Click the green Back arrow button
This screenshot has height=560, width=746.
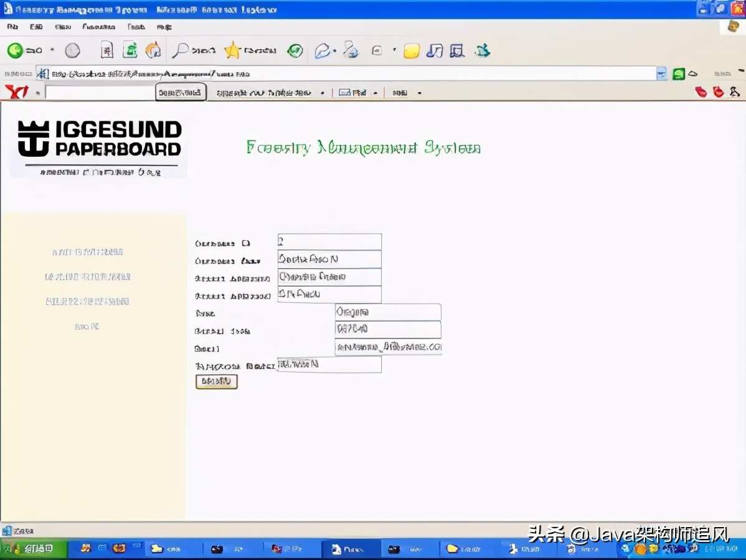16,50
